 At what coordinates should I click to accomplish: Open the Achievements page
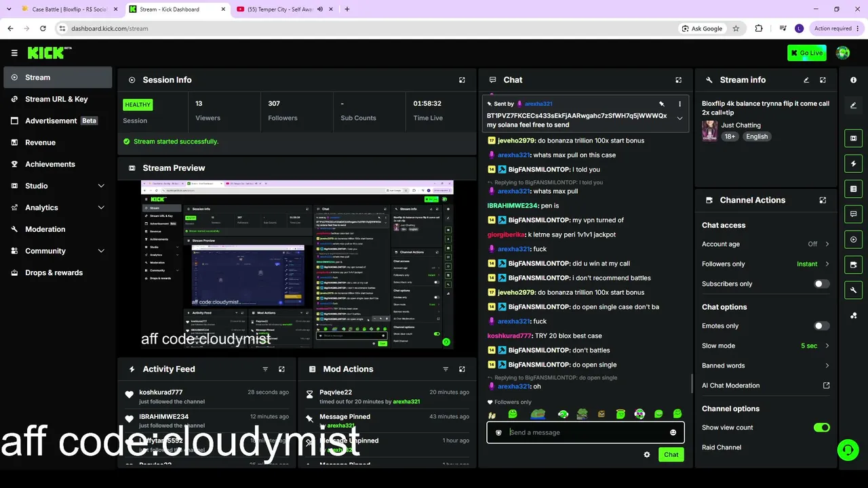58,164
